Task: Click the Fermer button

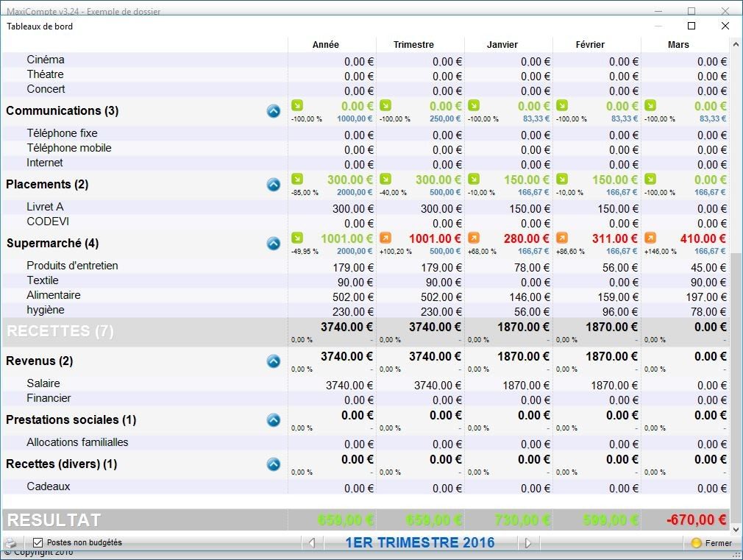Action: [711, 543]
